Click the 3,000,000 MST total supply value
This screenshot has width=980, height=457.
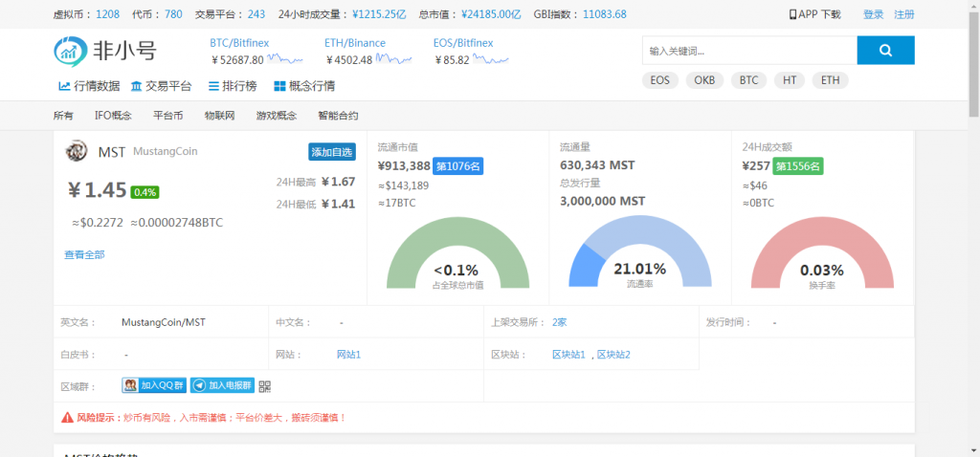(x=603, y=202)
